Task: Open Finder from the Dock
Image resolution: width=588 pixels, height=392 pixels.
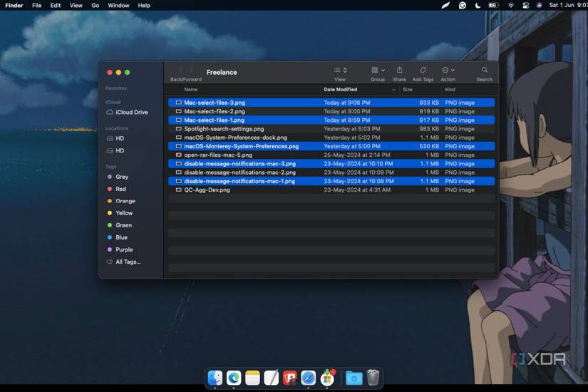Action: coord(215,378)
